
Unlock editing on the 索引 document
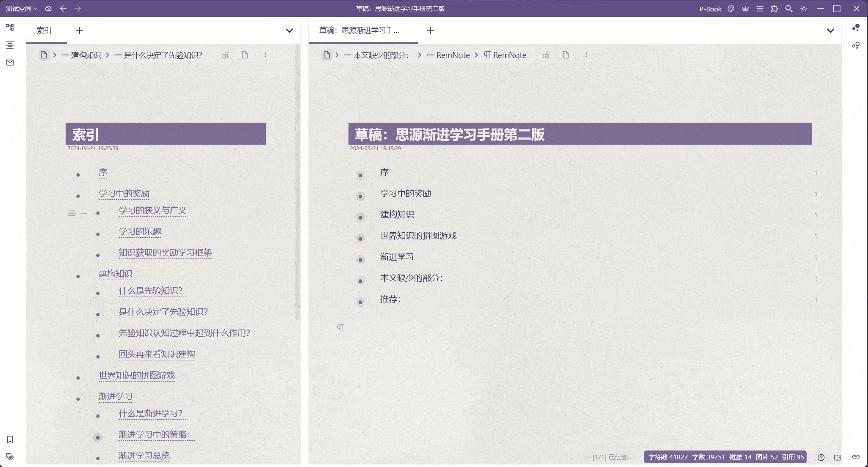(x=225, y=55)
